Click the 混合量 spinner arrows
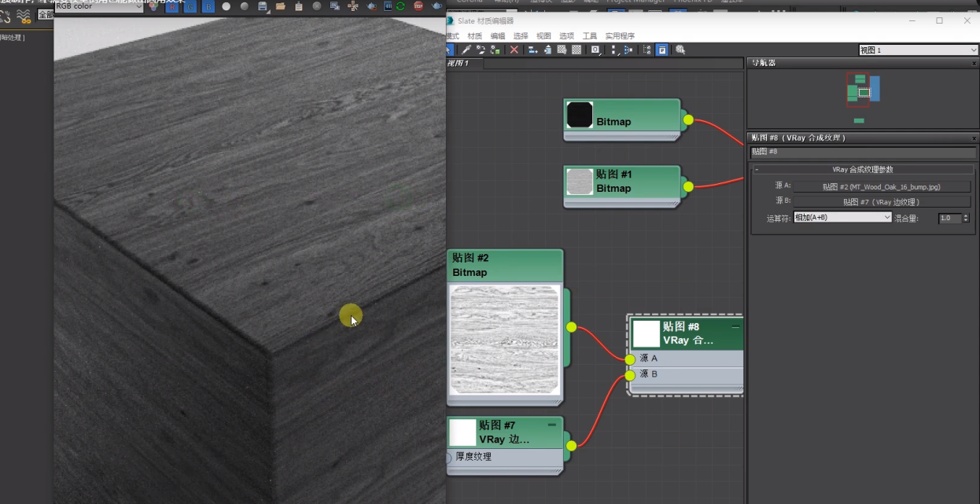 pos(966,218)
